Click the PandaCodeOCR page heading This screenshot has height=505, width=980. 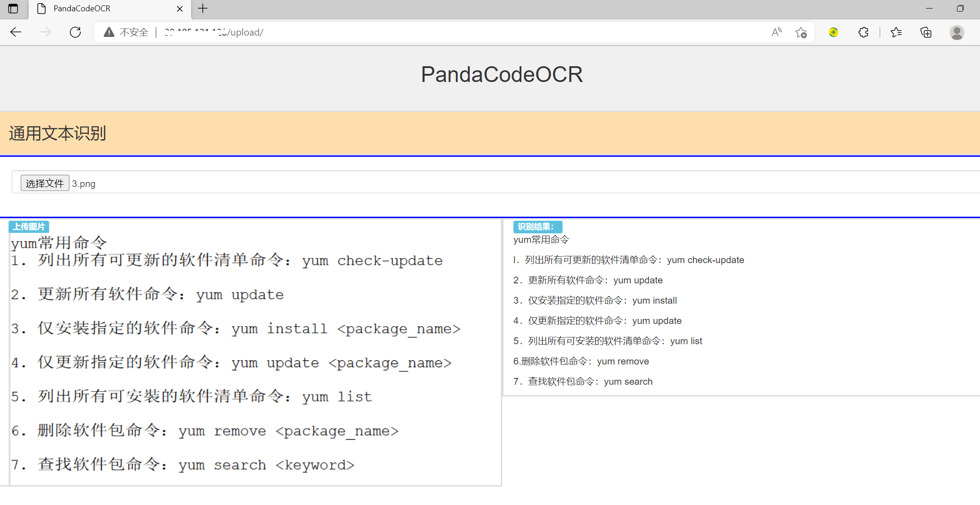click(x=502, y=74)
